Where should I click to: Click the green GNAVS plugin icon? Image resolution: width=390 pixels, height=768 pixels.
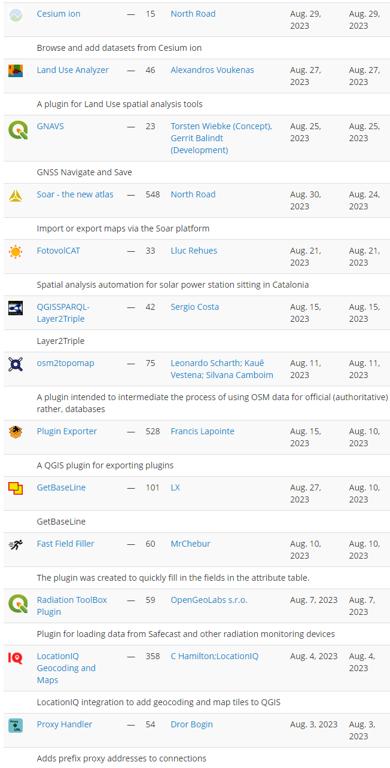pos(18,131)
